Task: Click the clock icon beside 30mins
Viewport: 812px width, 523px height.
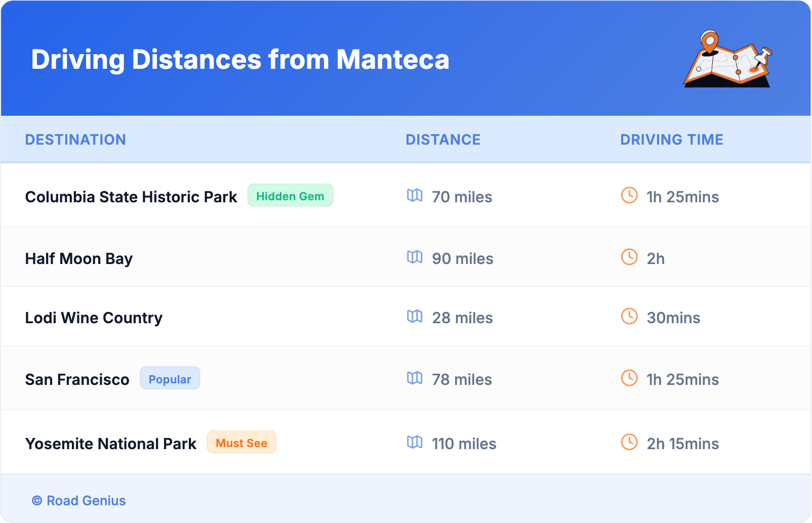Action: click(629, 316)
